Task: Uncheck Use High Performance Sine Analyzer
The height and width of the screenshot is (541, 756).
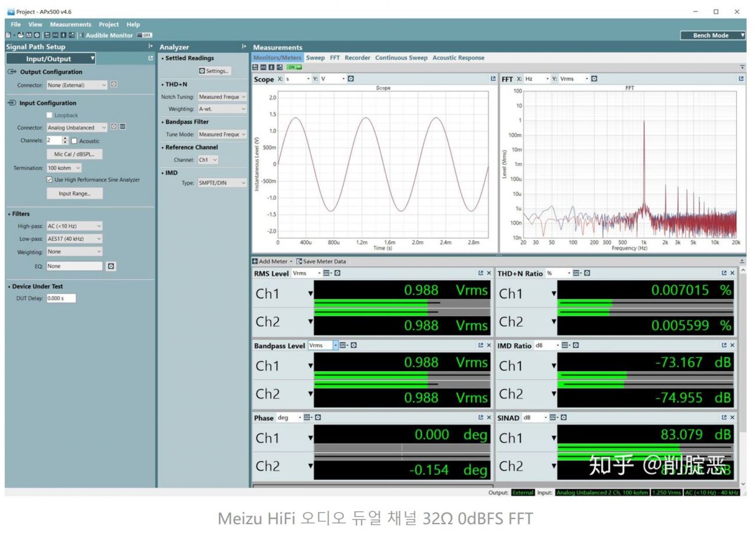Action: [49, 180]
